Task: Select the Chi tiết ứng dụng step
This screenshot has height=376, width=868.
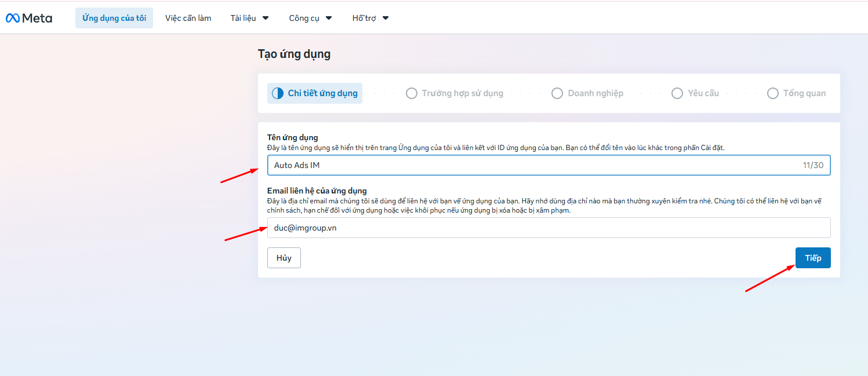Action: 315,93
